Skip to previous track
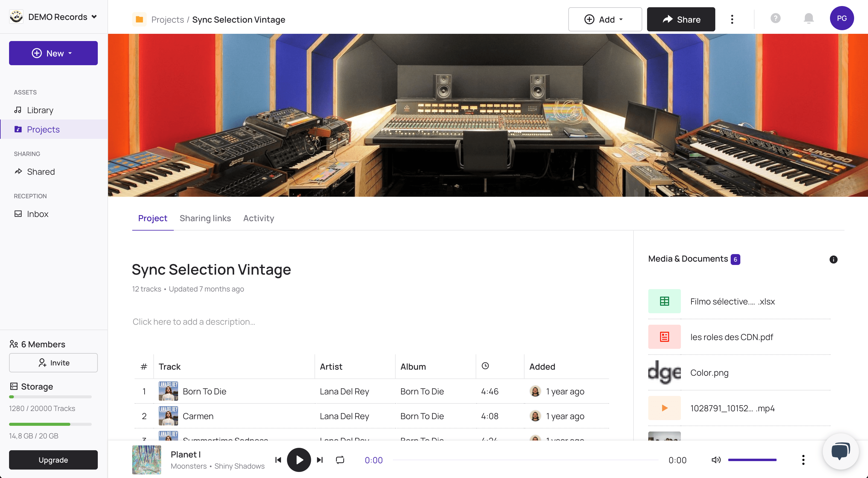 278,460
